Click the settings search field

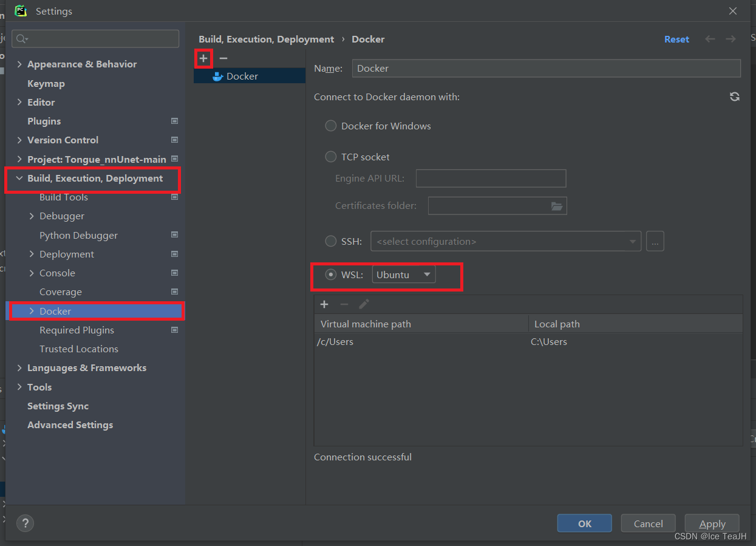point(95,39)
